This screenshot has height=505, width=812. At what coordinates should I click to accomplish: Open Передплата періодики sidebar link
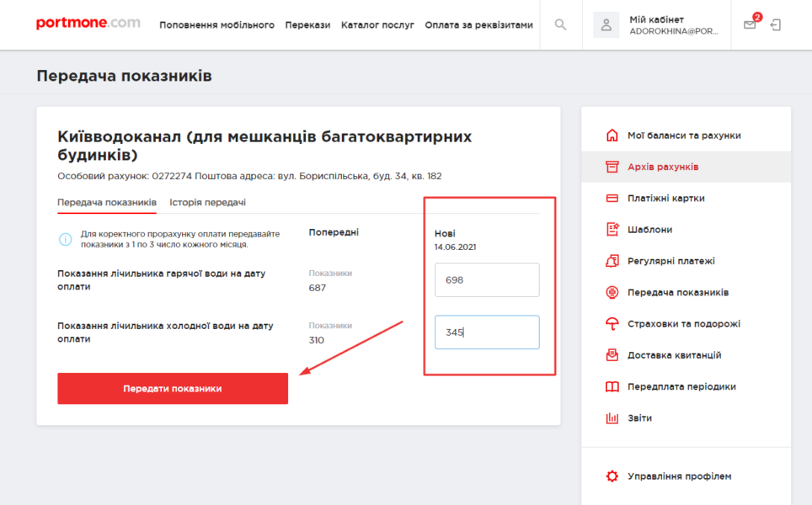click(x=681, y=386)
